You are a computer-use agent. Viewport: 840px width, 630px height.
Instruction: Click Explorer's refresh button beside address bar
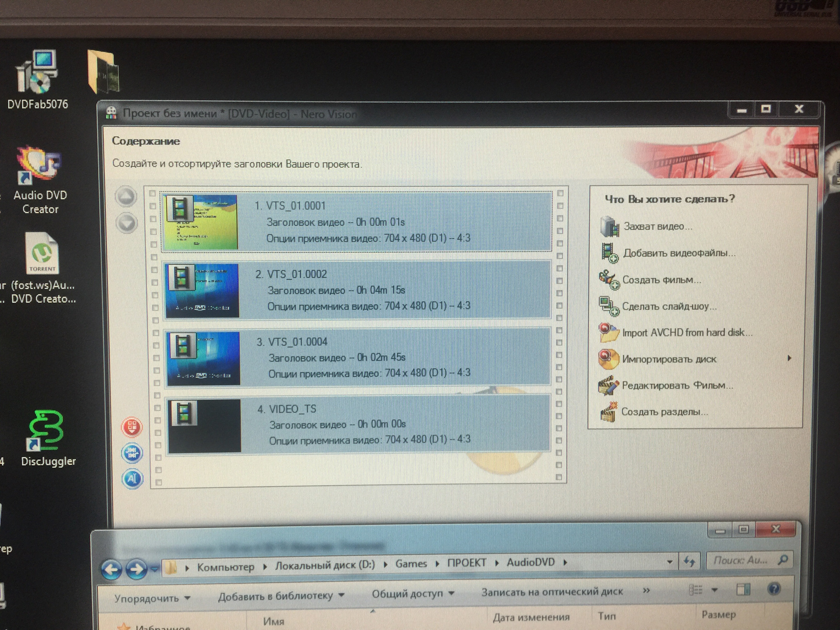[x=690, y=561]
